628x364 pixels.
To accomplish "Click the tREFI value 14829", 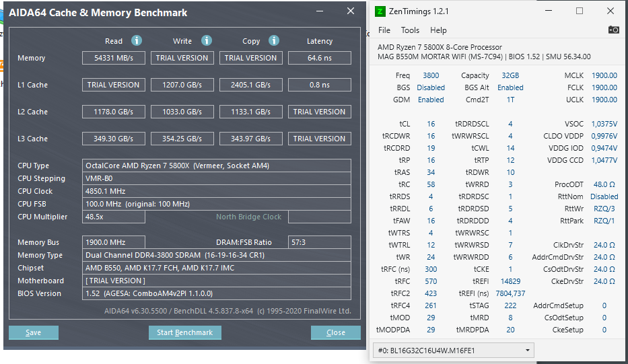I will pyautogui.click(x=510, y=281).
